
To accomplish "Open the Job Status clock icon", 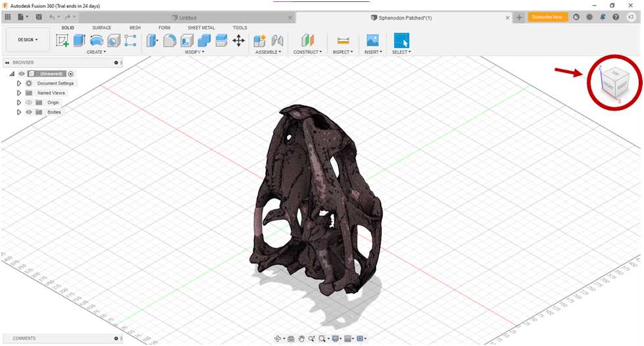I will click(x=589, y=17).
